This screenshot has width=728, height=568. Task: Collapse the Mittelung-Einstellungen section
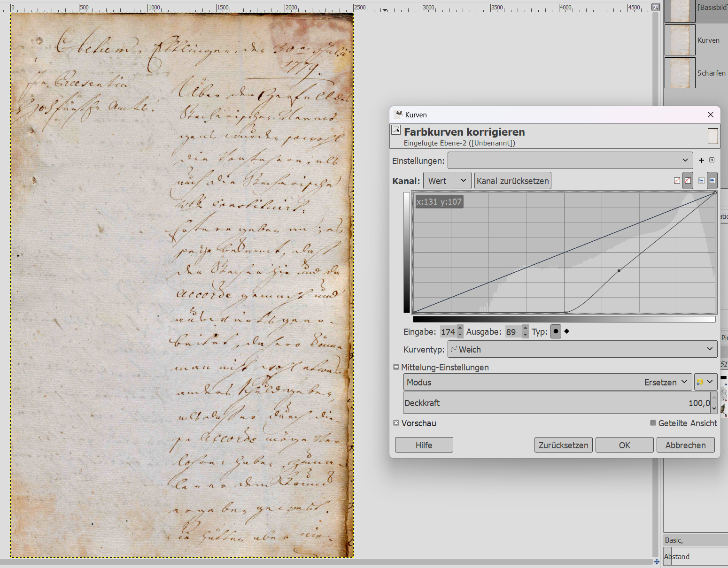[396, 367]
